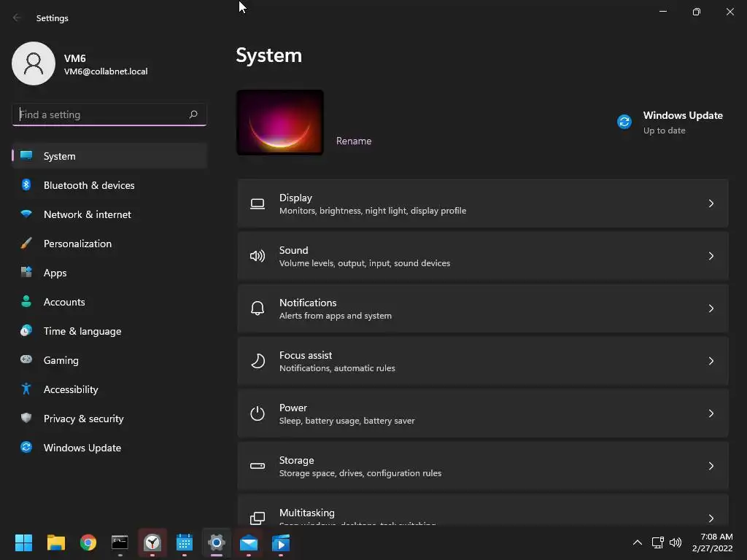
Task: Expand Sound settings chevron
Action: click(711, 256)
